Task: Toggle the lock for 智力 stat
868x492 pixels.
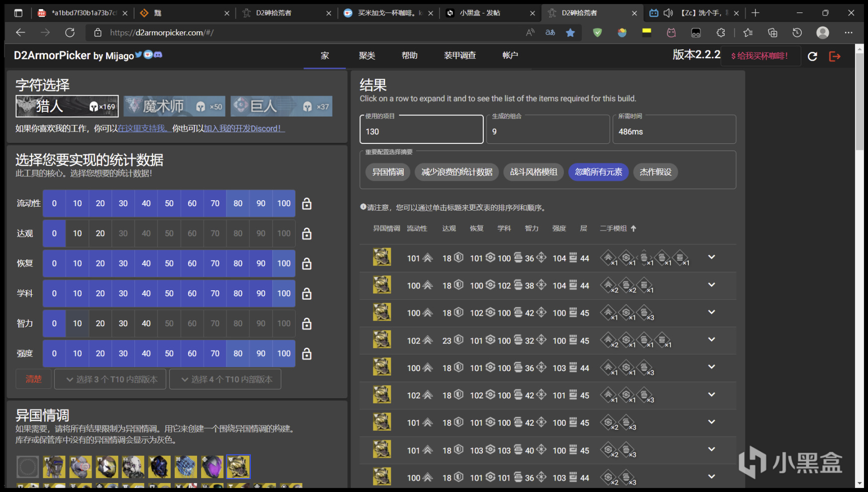Action: [307, 324]
